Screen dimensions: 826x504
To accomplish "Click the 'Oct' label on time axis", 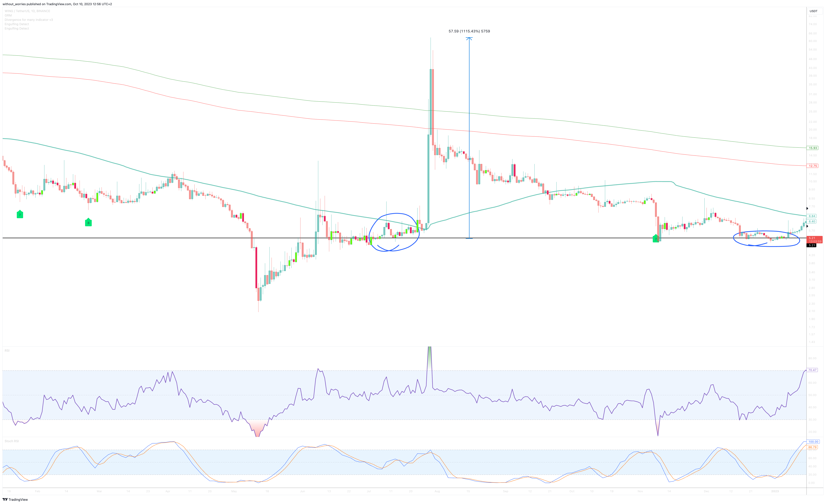I will [x=572, y=491].
